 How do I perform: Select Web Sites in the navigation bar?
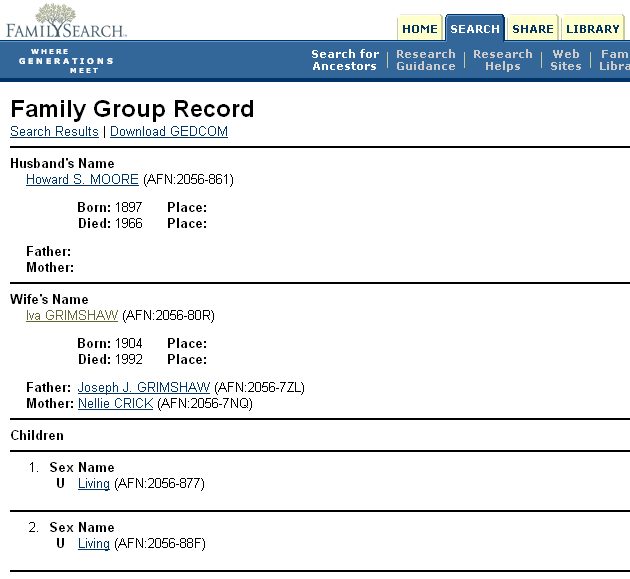pyautogui.click(x=565, y=60)
